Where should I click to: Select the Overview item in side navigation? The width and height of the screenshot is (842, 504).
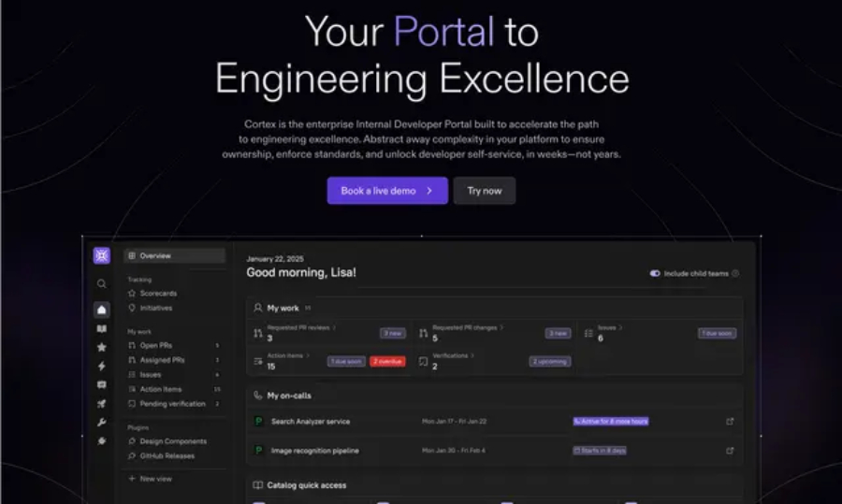tap(175, 255)
